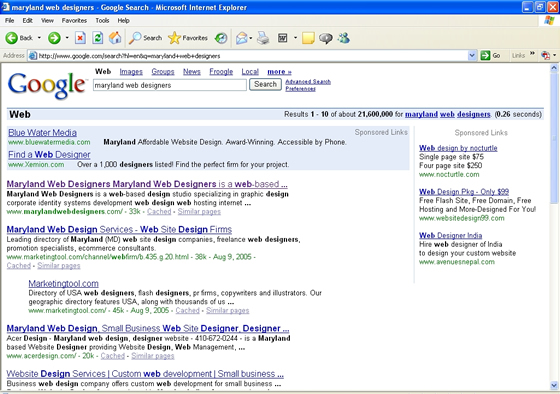Click the IE icon in title bar
Viewport: 560px width, 394px height.
click(x=5, y=7)
